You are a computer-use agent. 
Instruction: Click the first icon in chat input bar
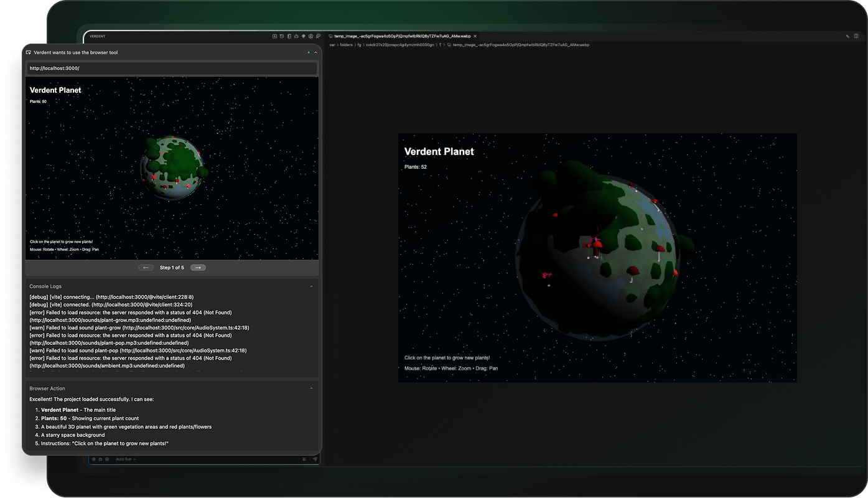point(93,459)
